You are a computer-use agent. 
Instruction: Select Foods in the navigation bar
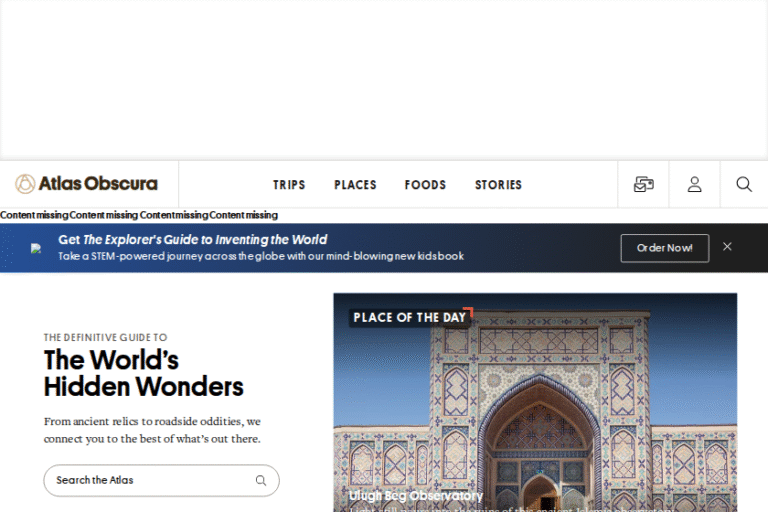(425, 185)
